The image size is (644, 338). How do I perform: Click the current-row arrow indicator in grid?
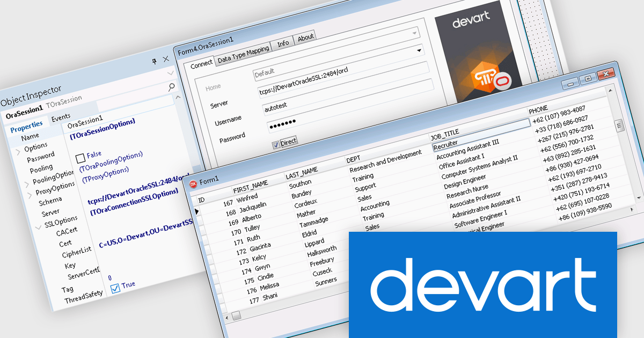[197, 212]
